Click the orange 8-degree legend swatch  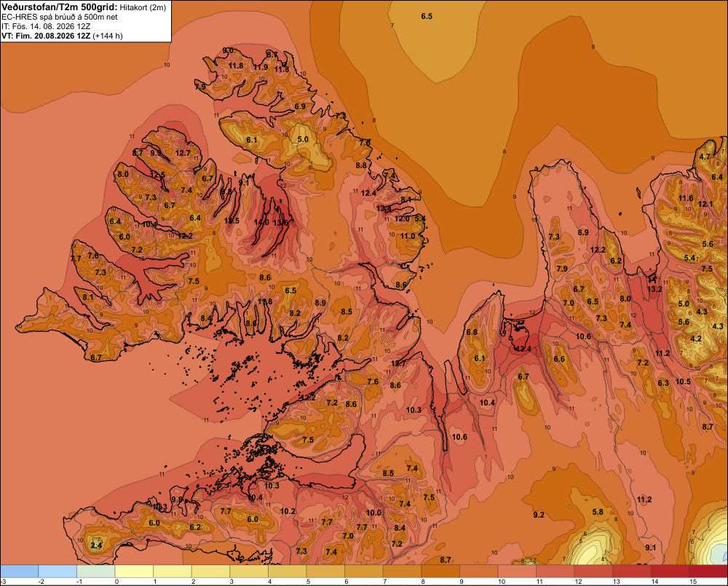point(440,571)
